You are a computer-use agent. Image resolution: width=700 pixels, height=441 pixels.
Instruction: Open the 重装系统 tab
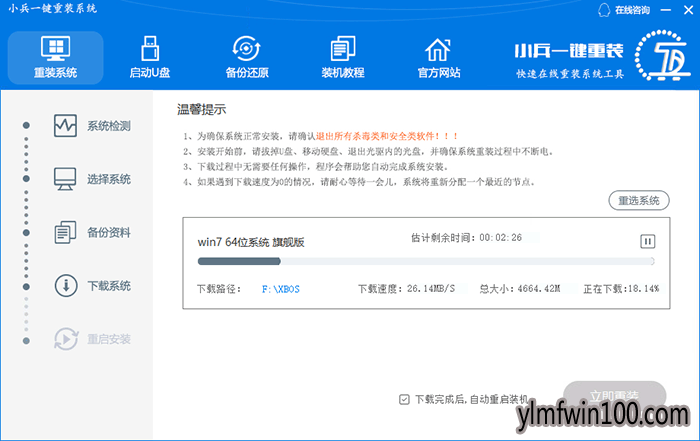tap(55, 57)
